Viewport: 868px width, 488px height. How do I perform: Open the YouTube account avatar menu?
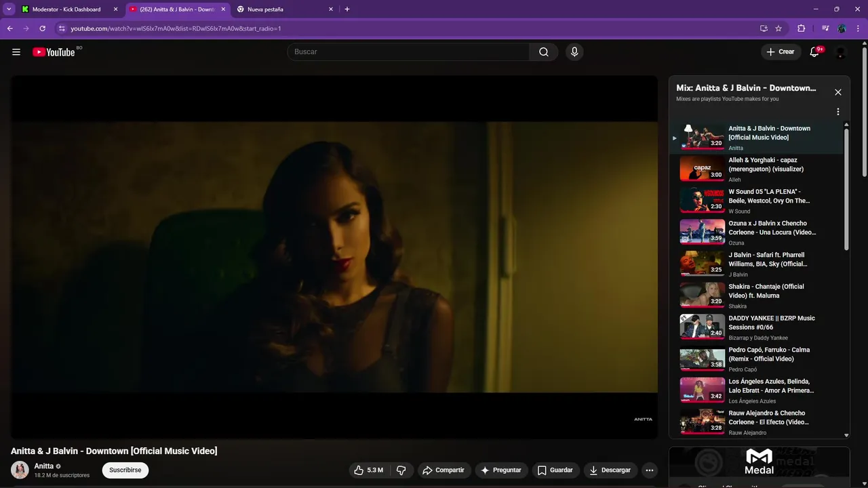coord(841,52)
